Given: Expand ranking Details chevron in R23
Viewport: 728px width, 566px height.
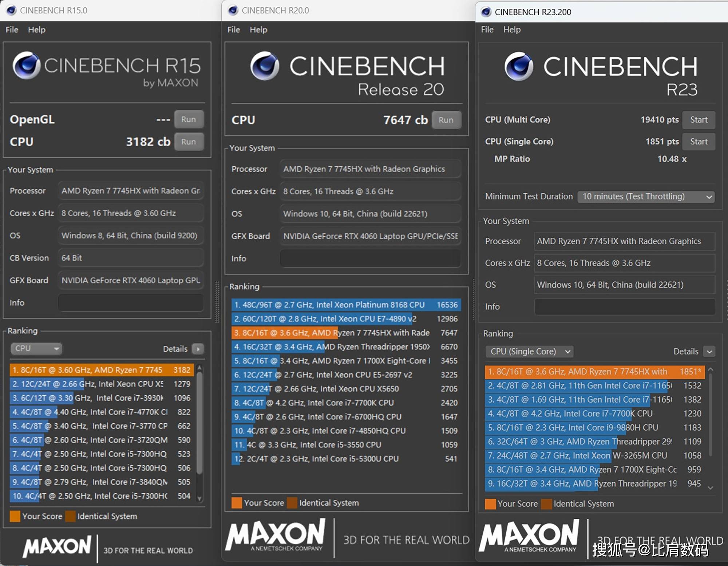Looking at the screenshot, I should point(709,352).
